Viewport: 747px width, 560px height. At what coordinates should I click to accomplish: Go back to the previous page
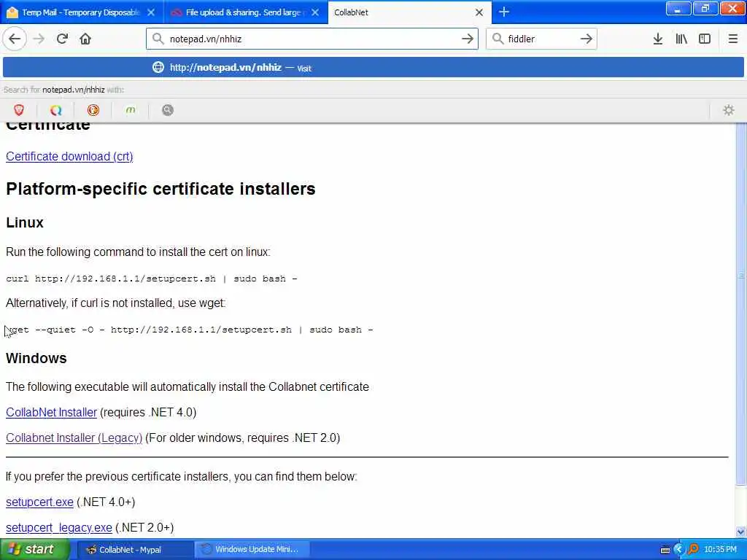click(15, 39)
